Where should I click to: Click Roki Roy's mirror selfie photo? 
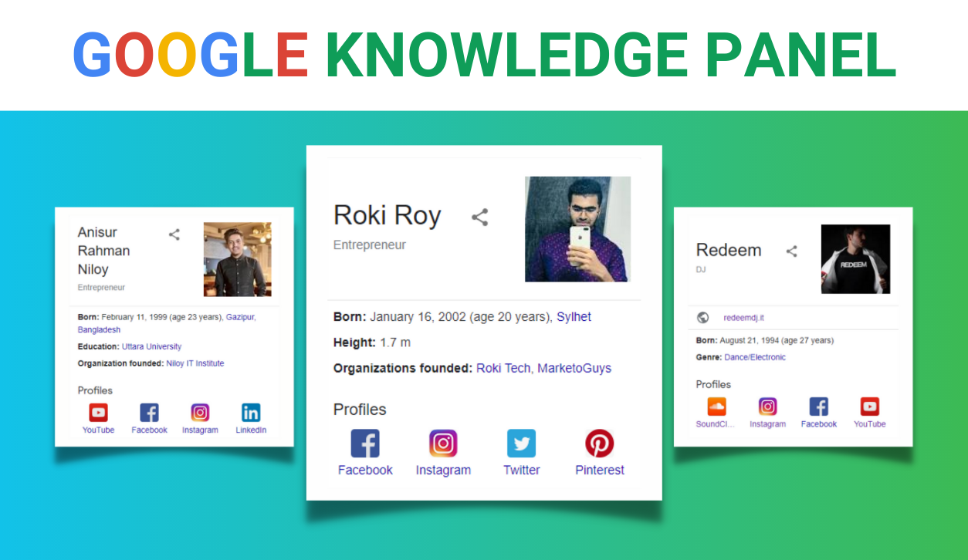[x=577, y=228]
